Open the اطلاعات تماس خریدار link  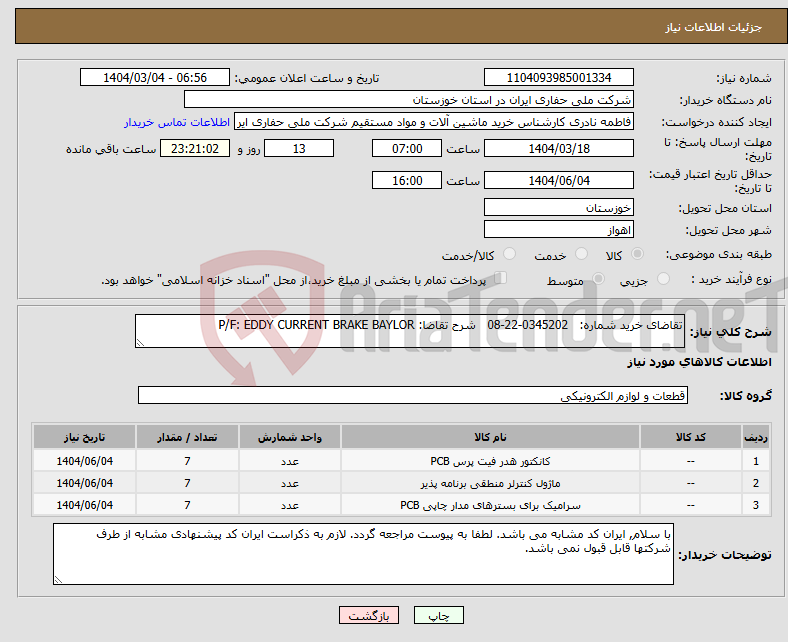click(177, 122)
